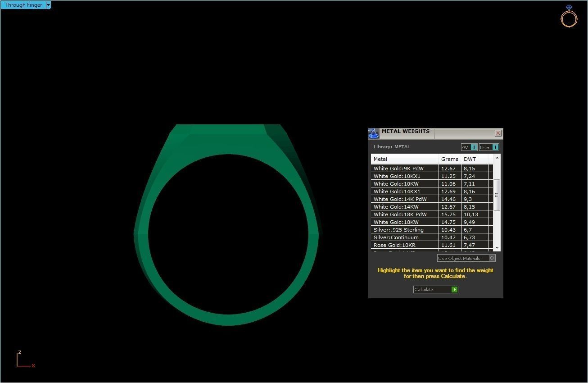Toggle the GV library switch
Viewport: 588px width, 383px height.
(469, 147)
